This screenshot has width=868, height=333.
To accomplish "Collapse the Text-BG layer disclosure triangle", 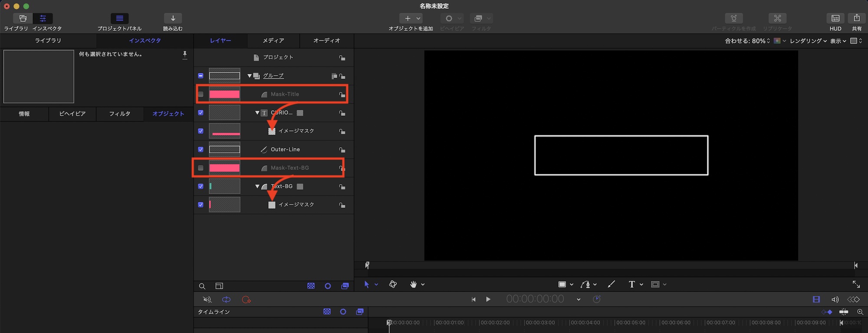I will pos(257,186).
